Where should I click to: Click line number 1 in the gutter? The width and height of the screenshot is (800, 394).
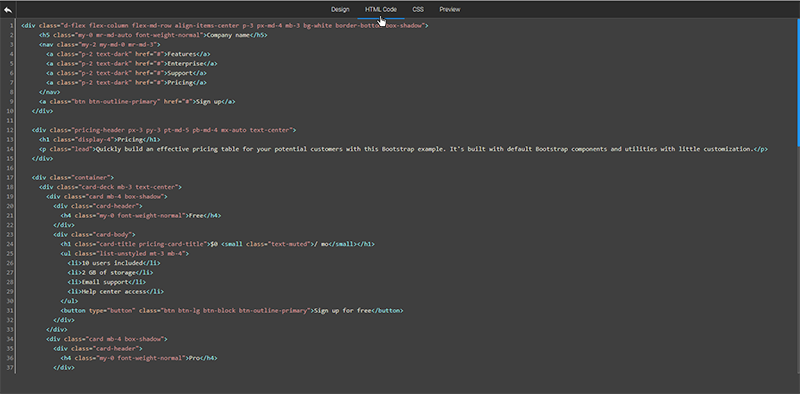pos(11,26)
